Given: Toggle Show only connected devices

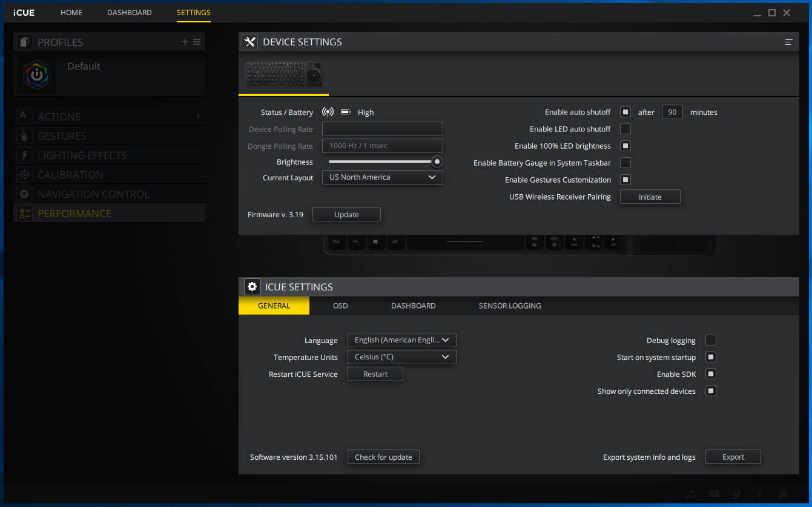Looking at the screenshot, I should 711,391.
